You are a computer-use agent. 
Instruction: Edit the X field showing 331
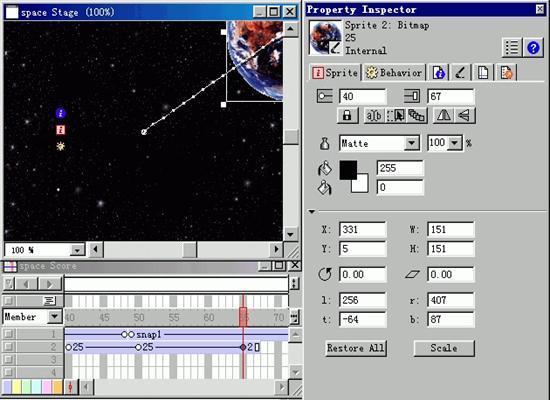point(362,230)
